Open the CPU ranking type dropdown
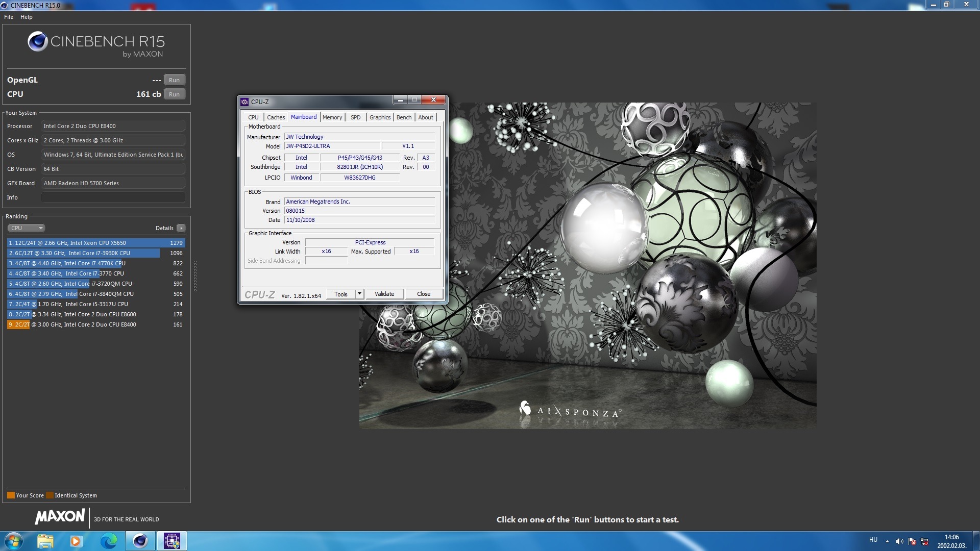Viewport: 980px width, 551px height. (x=27, y=228)
